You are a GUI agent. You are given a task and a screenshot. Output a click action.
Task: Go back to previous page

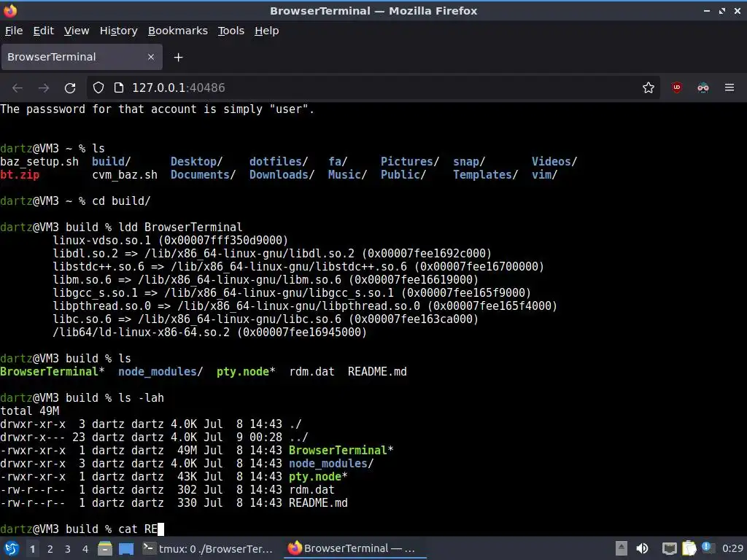point(18,88)
